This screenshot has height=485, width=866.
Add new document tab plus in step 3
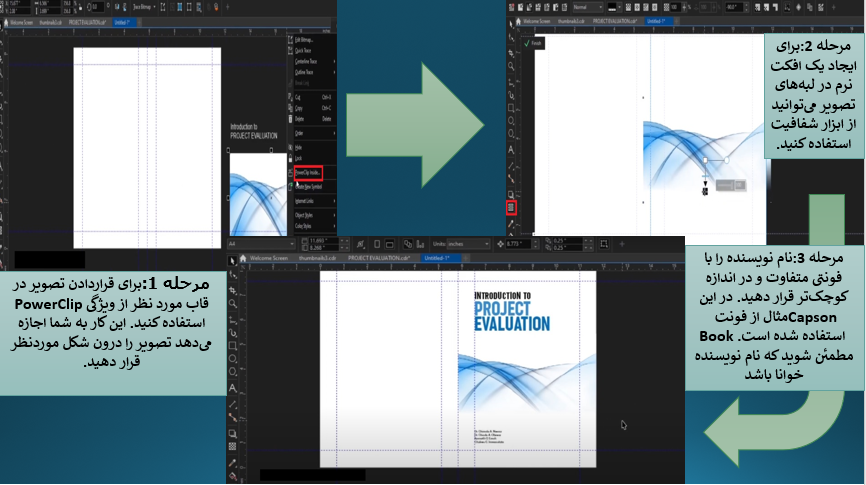click(x=466, y=258)
